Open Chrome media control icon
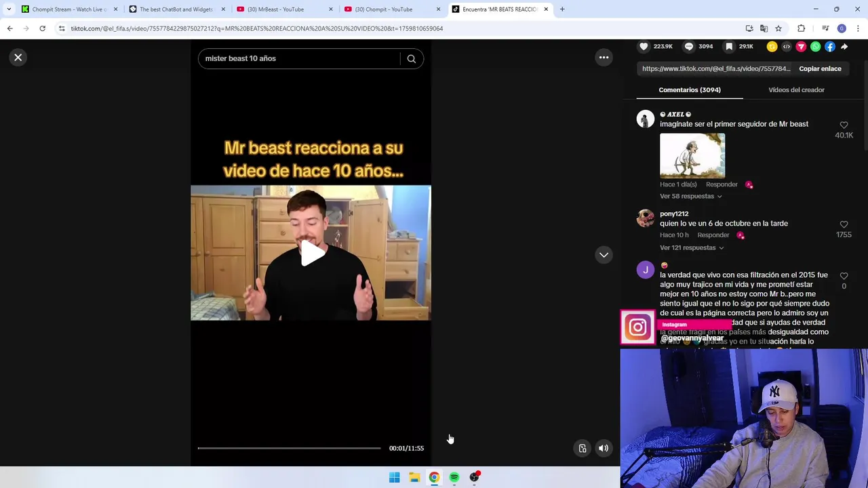The image size is (868, 488). [825, 28]
